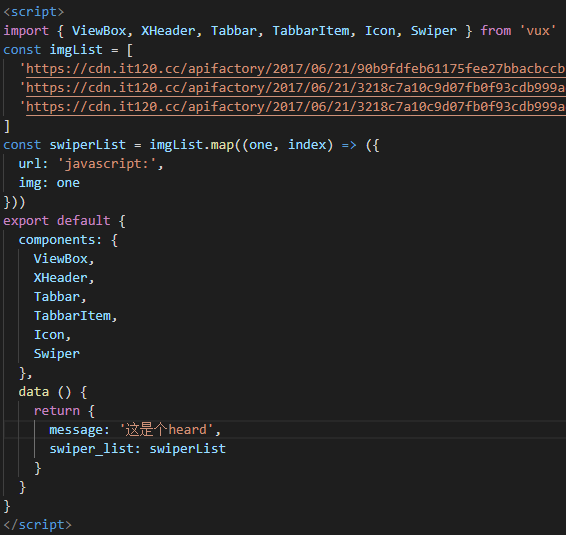
Task: Click the url property key
Action: click(x=30, y=164)
